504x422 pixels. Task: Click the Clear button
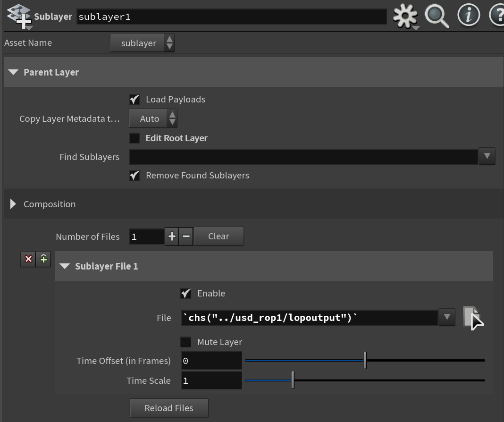pos(218,236)
